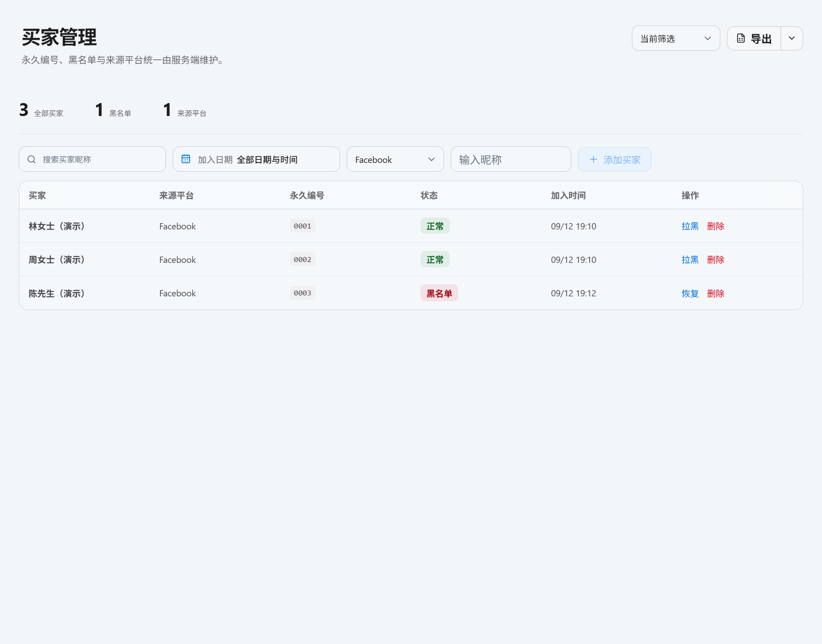
Task: Click the 黑名单 status badge for 陈先生
Action: [439, 293]
